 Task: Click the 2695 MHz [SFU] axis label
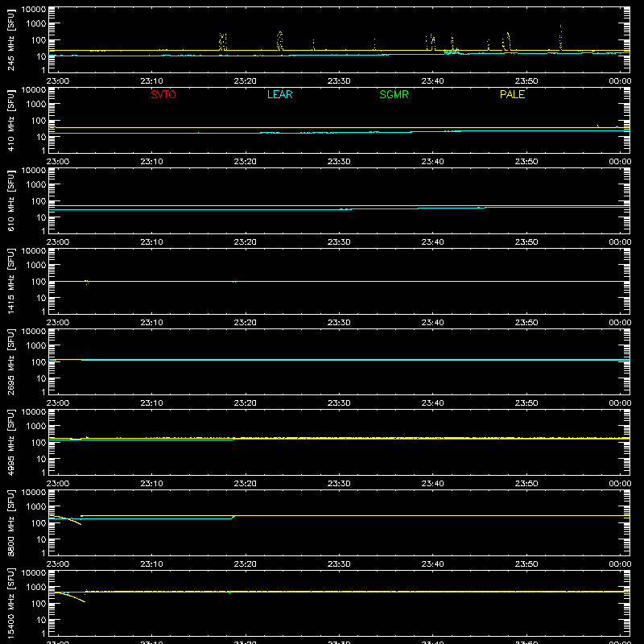pyautogui.click(x=11, y=361)
